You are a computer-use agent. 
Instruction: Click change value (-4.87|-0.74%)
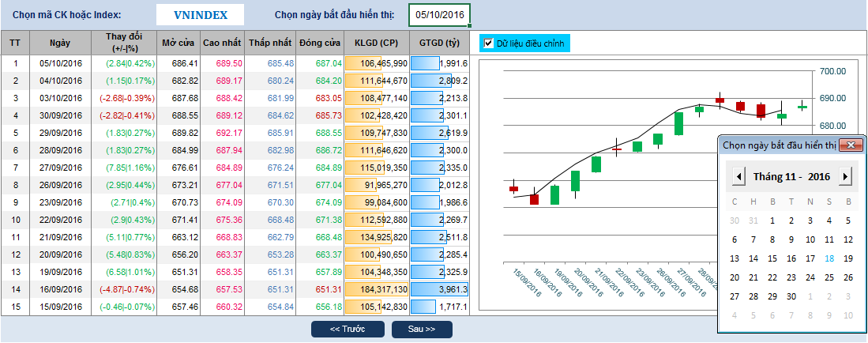point(127,289)
